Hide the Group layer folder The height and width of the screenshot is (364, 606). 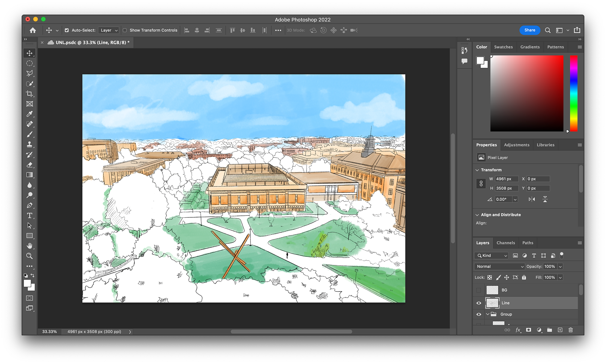coord(479,314)
